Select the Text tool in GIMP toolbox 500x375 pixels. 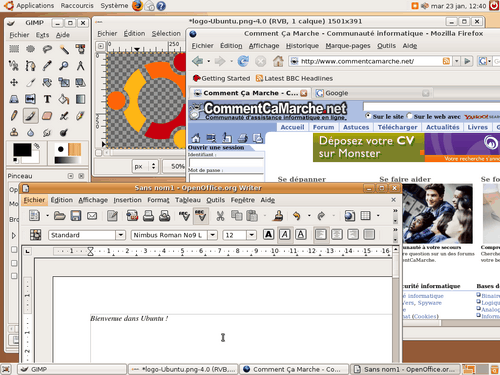tap(47, 99)
